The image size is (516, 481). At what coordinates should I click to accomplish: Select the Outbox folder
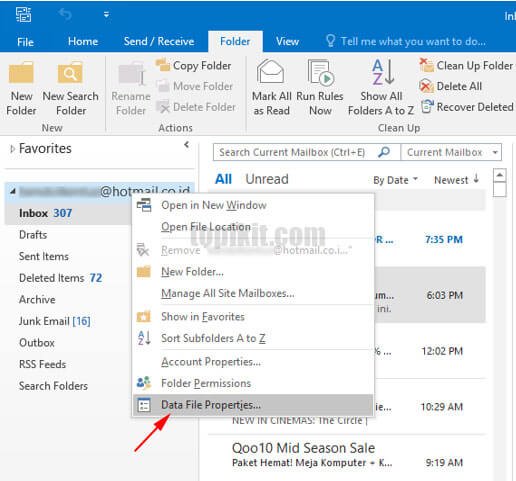37,343
